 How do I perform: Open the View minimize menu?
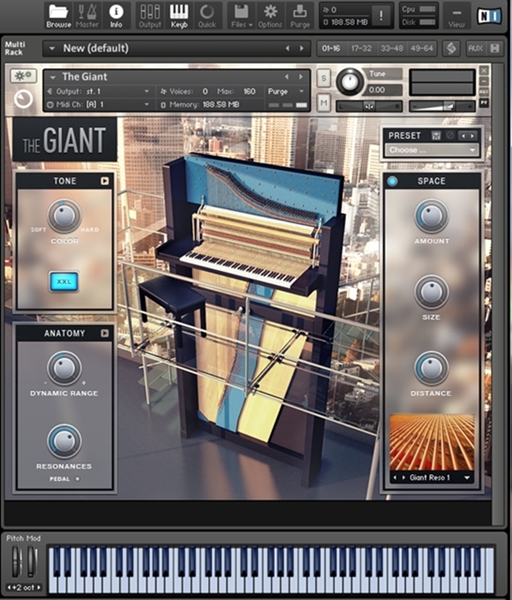pos(457,16)
